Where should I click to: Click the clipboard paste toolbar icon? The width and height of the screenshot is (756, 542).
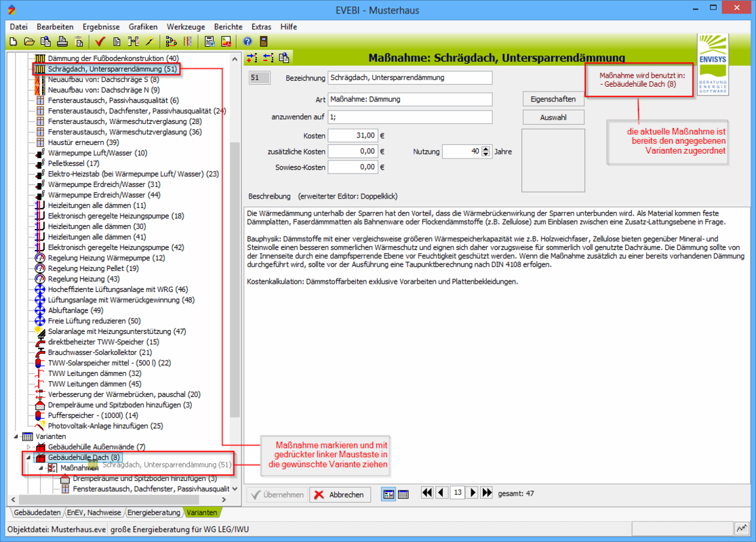tap(79, 42)
